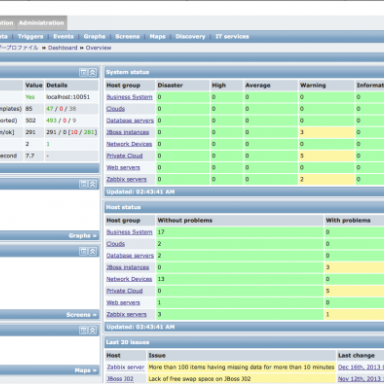Open menu icon of the Value/Details status panel

coord(83,72)
